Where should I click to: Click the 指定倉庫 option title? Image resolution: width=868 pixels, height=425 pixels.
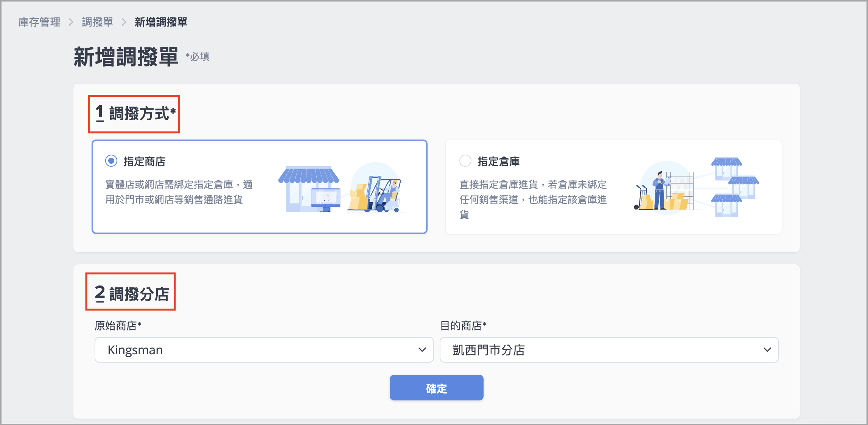pyautogui.click(x=499, y=161)
